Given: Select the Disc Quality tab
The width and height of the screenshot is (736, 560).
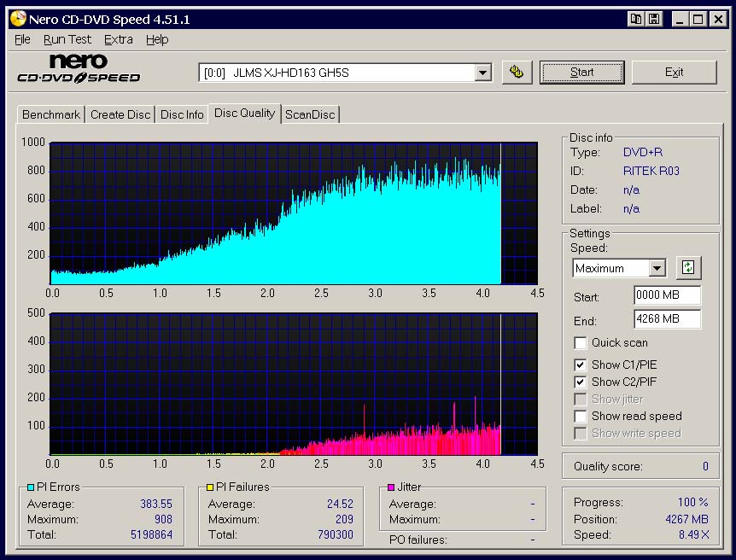Looking at the screenshot, I should pos(244,114).
